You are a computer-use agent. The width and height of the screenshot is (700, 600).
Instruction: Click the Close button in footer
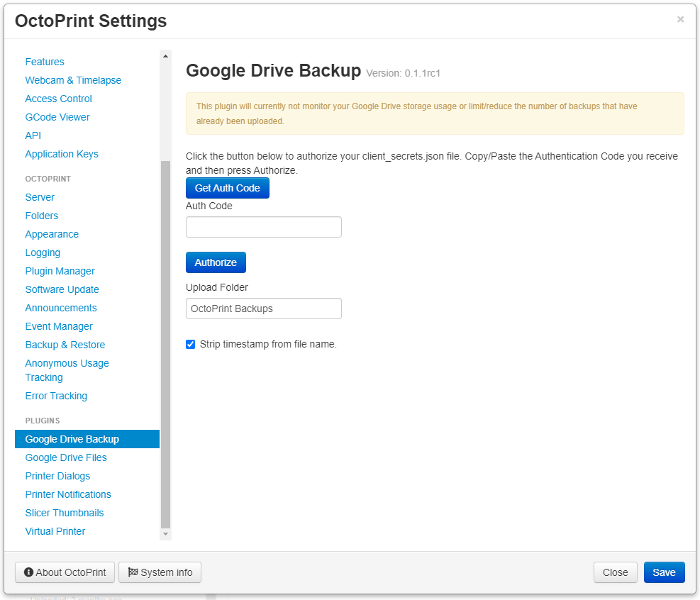click(615, 572)
